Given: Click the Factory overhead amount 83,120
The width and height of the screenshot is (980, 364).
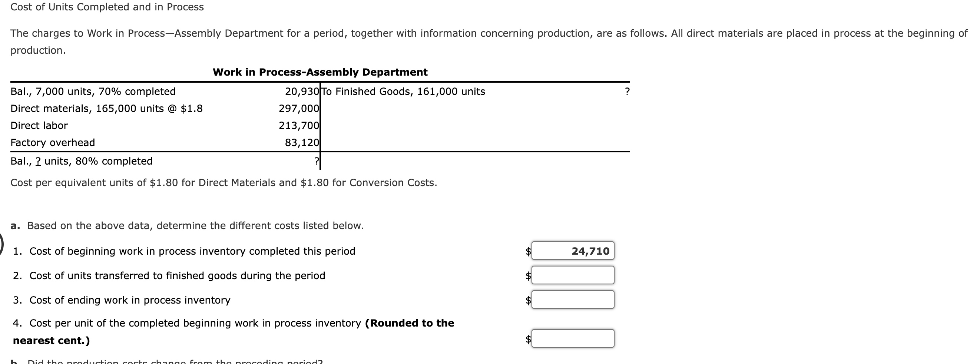Looking at the screenshot, I should coord(302,143).
